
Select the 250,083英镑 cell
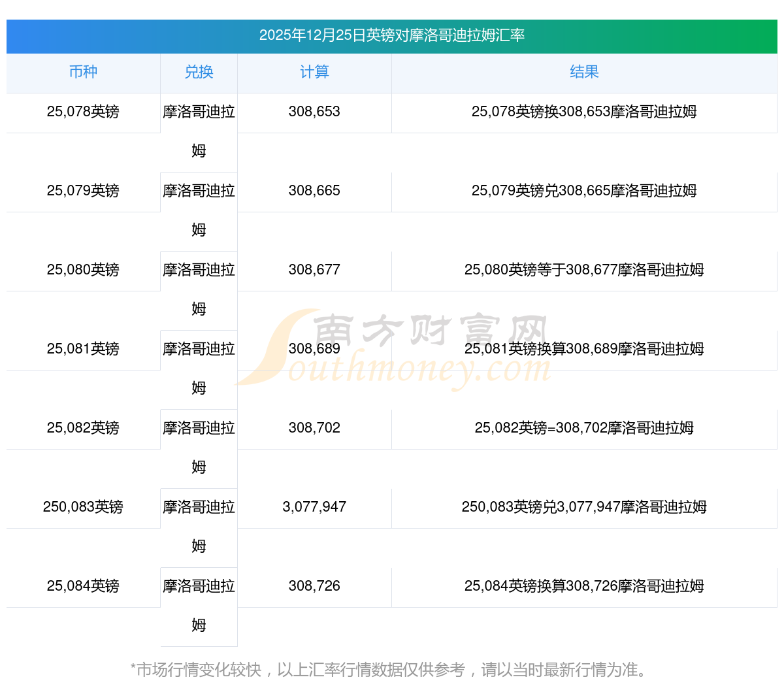coord(83,507)
